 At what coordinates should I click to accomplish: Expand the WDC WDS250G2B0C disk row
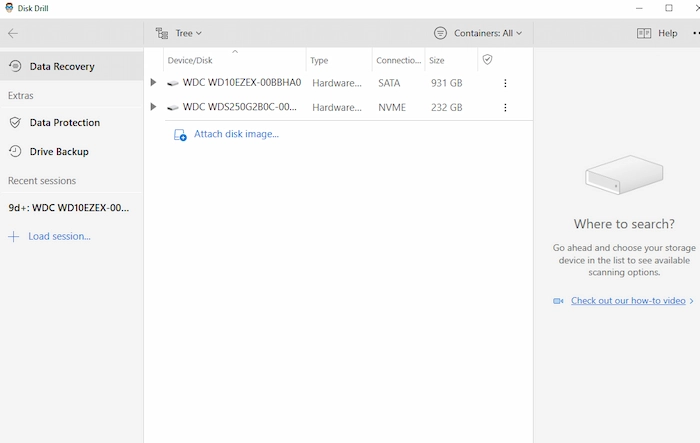point(153,107)
